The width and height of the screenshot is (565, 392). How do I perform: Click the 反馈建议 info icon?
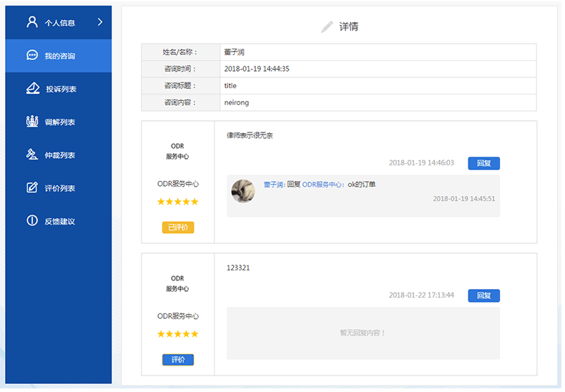pos(31,221)
